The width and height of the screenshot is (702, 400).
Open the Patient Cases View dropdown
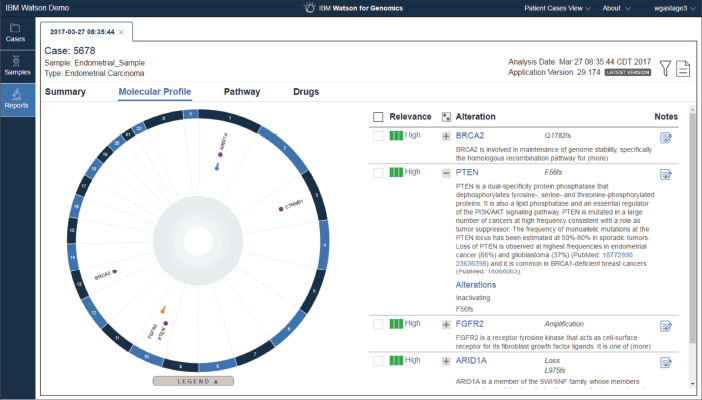click(x=557, y=8)
